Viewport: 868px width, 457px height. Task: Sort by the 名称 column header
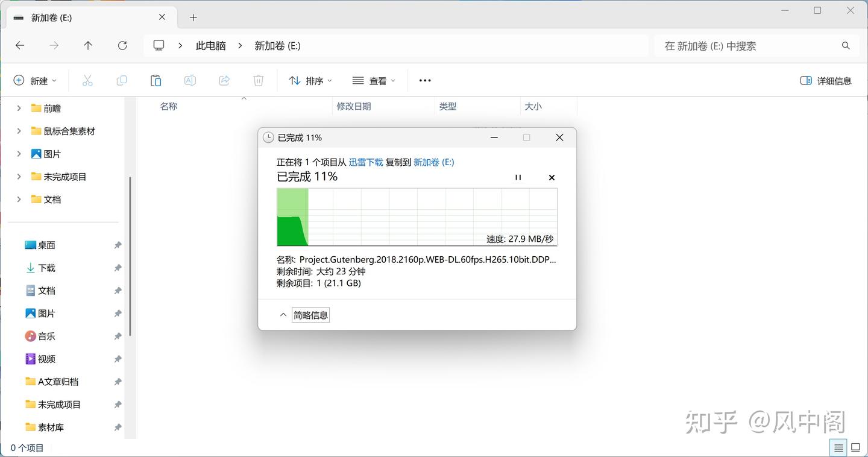pos(169,106)
